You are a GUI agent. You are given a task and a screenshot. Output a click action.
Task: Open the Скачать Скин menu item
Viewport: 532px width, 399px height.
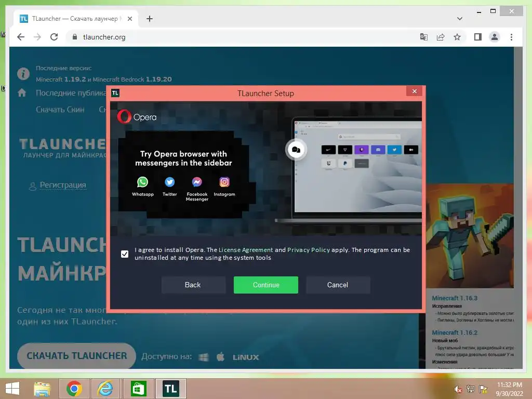[60, 110]
